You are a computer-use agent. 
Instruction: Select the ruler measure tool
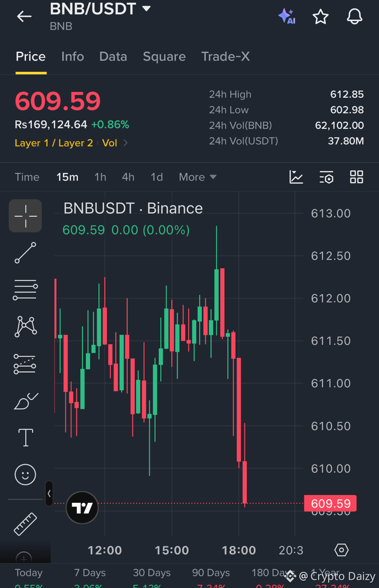25,524
